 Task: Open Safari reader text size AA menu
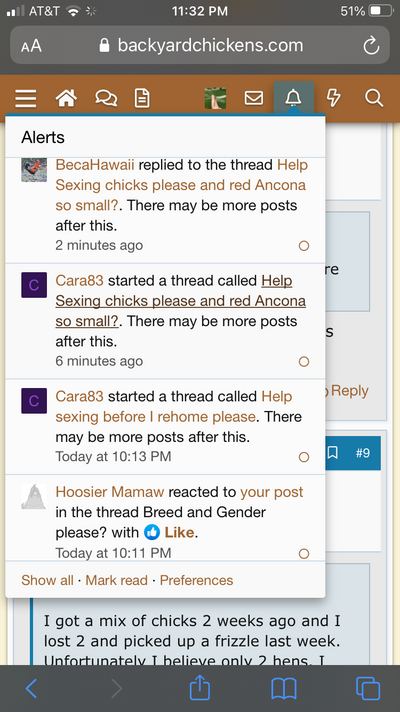(x=31, y=45)
